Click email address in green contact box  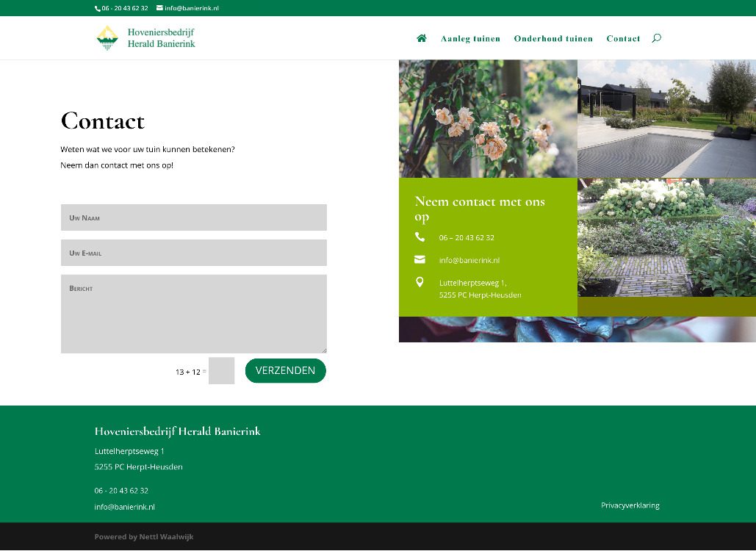coord(469,260)
